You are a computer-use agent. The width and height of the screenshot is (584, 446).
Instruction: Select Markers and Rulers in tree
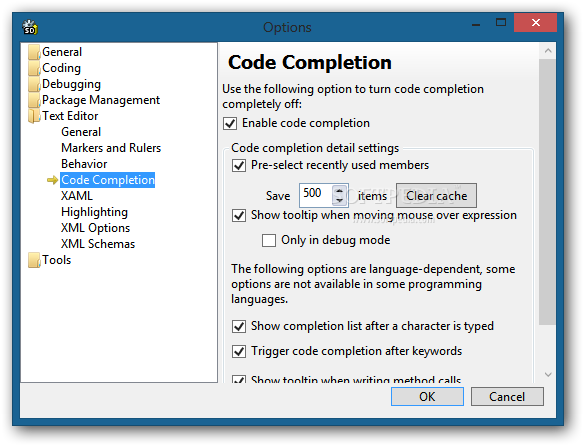point(111,148)
